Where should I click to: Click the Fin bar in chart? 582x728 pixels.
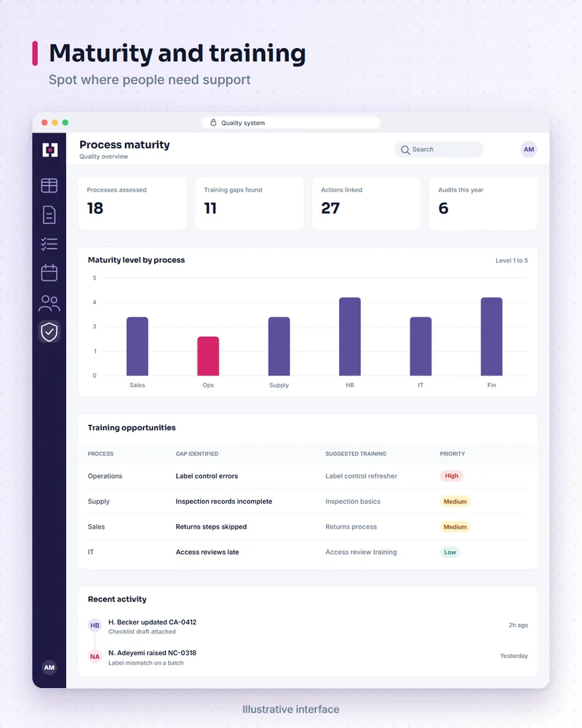click(x=492, y=336)
